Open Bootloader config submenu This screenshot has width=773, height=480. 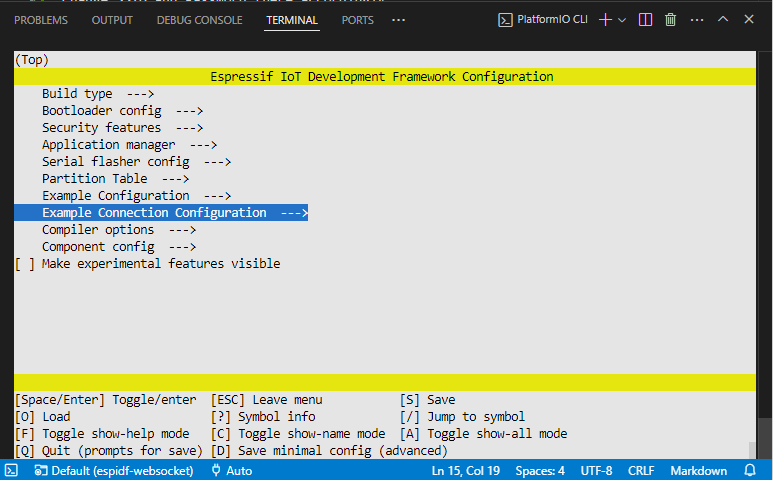click(122, 110)
